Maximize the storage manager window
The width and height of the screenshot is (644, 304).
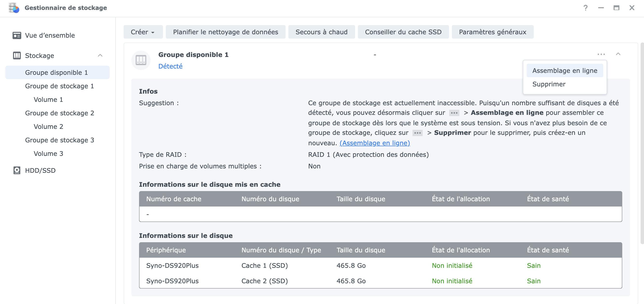coord(616,8)
